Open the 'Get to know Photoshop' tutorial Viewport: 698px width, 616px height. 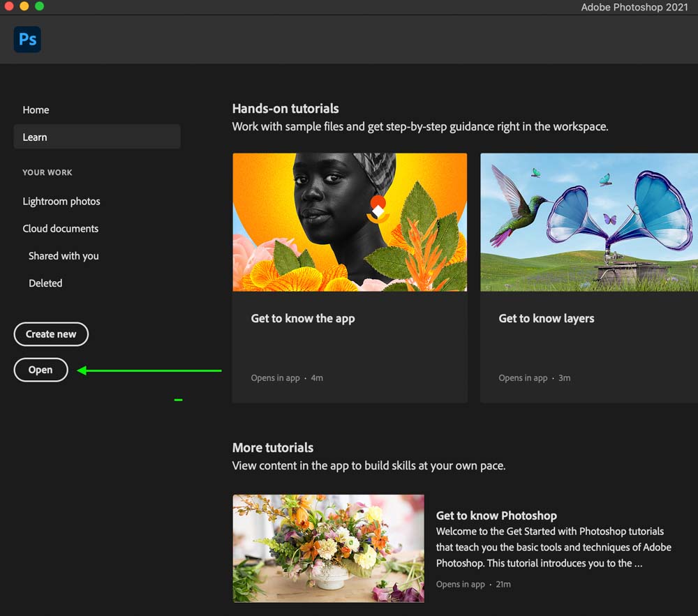coord(496,516)
